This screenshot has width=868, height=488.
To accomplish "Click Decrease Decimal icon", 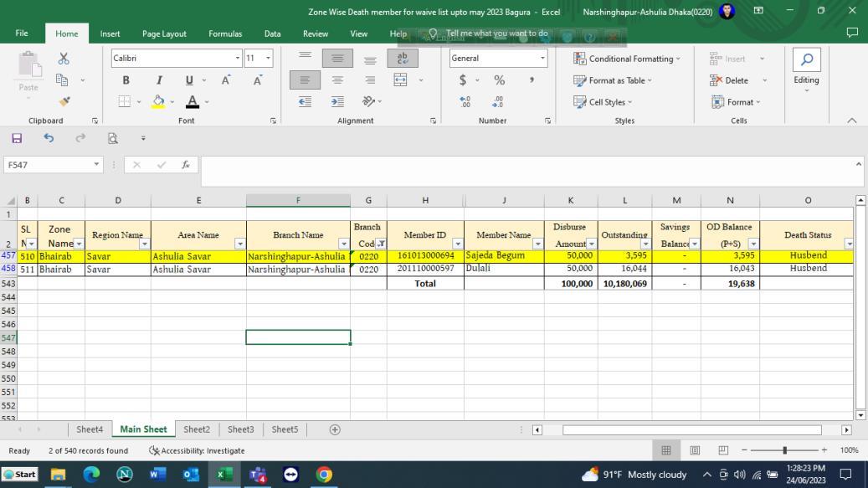I will [498, 102].
